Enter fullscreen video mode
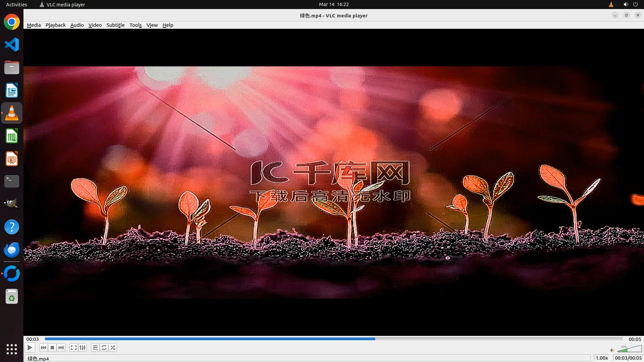This screenshot has height=362, width=644. (x=73, y=348)
